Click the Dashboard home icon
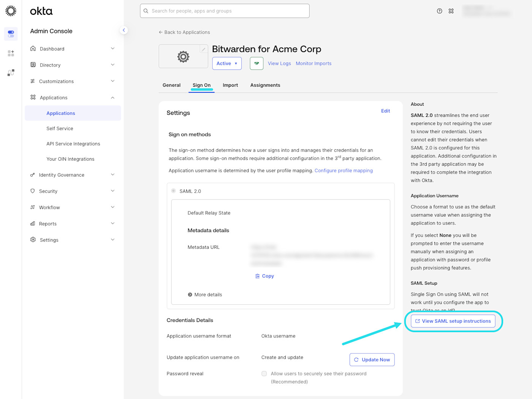This screenshot has width=532, height=399. point(33,49)
